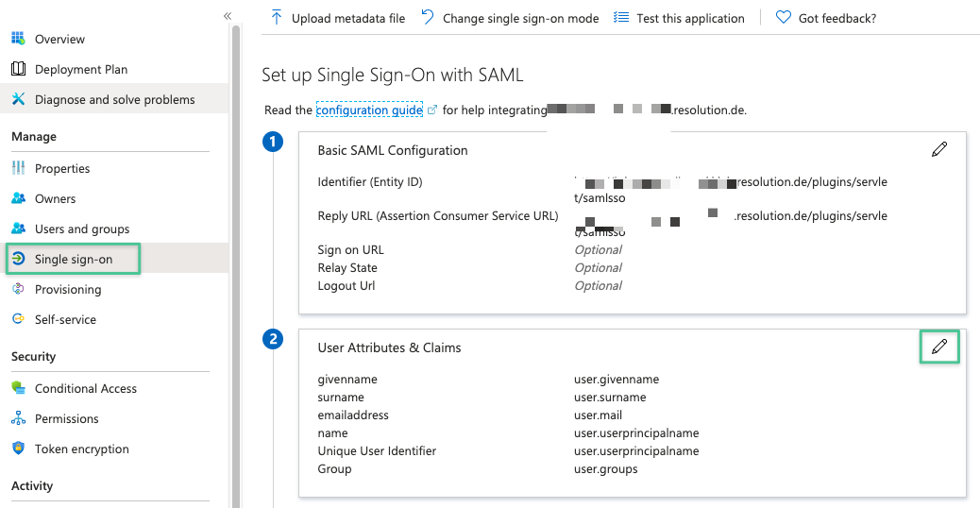
Task: Click the heart icon for feedback
Action: click(x=783, y=18)
